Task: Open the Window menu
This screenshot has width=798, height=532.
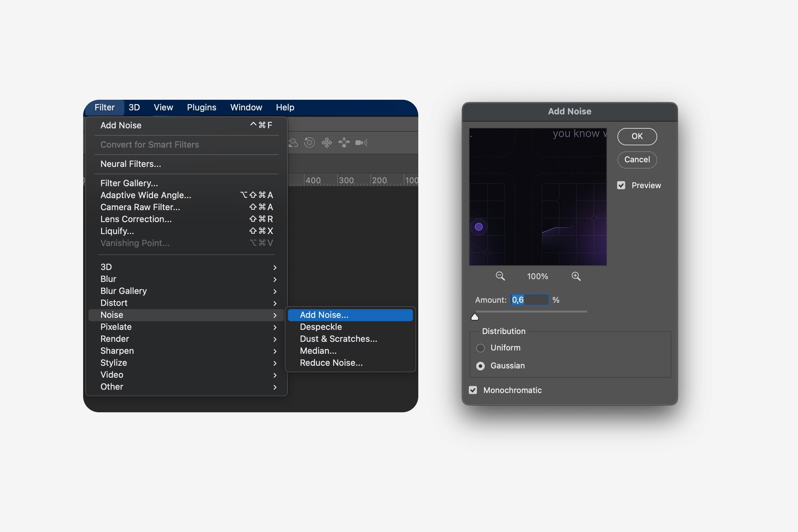Action: pos(246,107)
